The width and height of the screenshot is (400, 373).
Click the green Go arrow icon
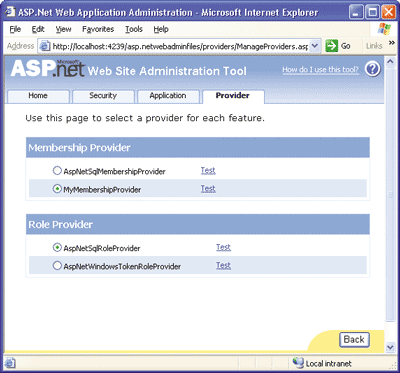pos(331,46)
